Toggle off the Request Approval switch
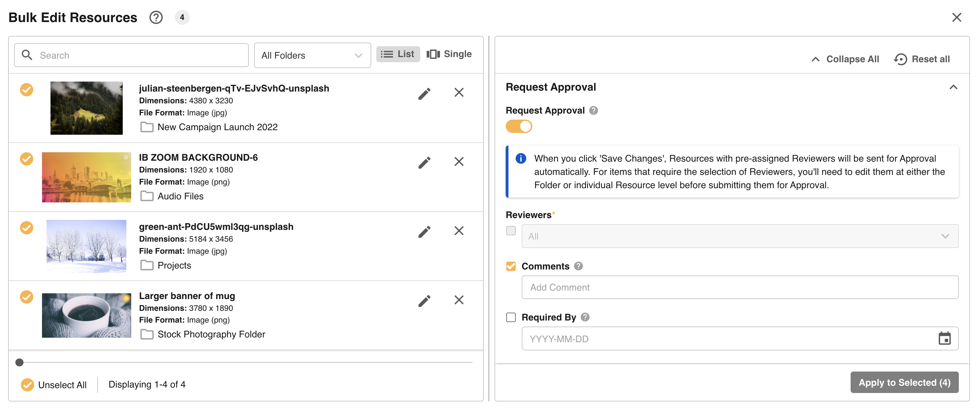 coord(518,127)
